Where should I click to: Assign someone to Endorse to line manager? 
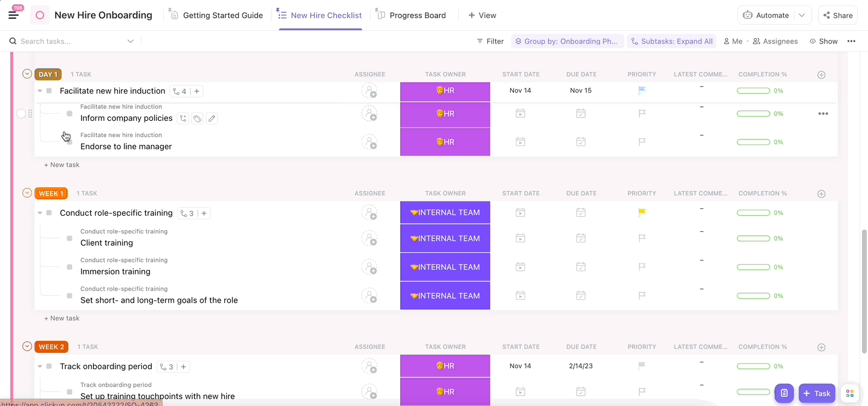pos(369,143)
